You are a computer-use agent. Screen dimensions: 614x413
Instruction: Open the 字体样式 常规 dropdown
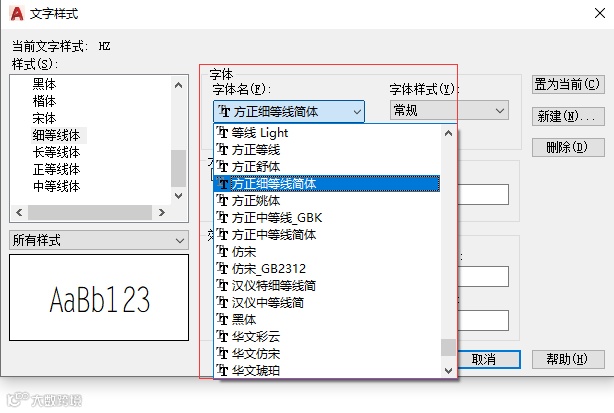click(449, 110)
